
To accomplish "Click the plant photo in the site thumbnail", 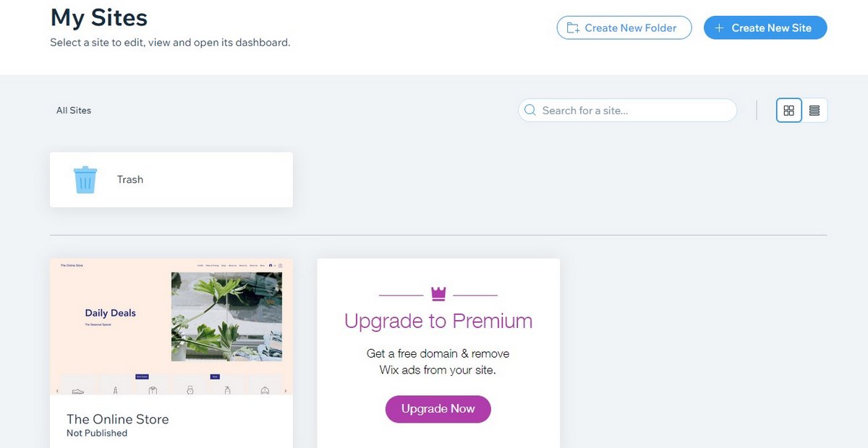I will pos(226,316).
